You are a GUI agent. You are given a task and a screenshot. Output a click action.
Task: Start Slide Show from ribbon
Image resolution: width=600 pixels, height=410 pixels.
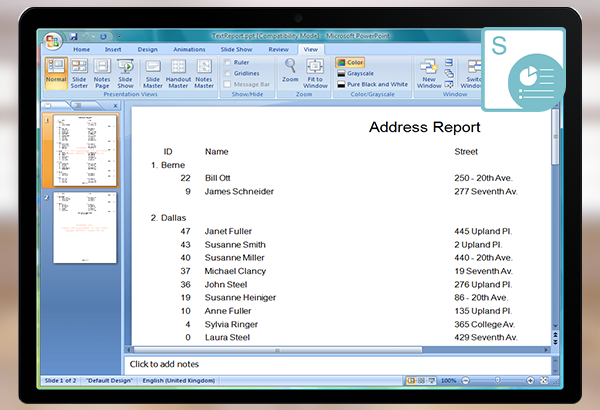(125, 72)
